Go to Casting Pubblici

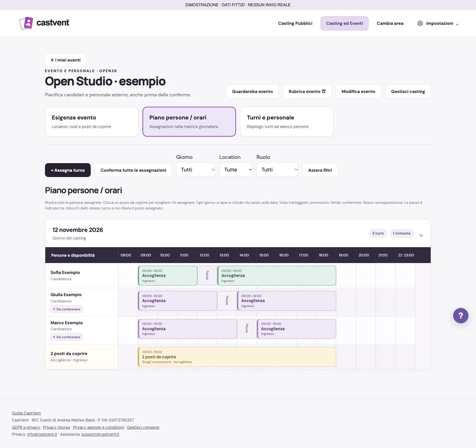click(295, 23)
